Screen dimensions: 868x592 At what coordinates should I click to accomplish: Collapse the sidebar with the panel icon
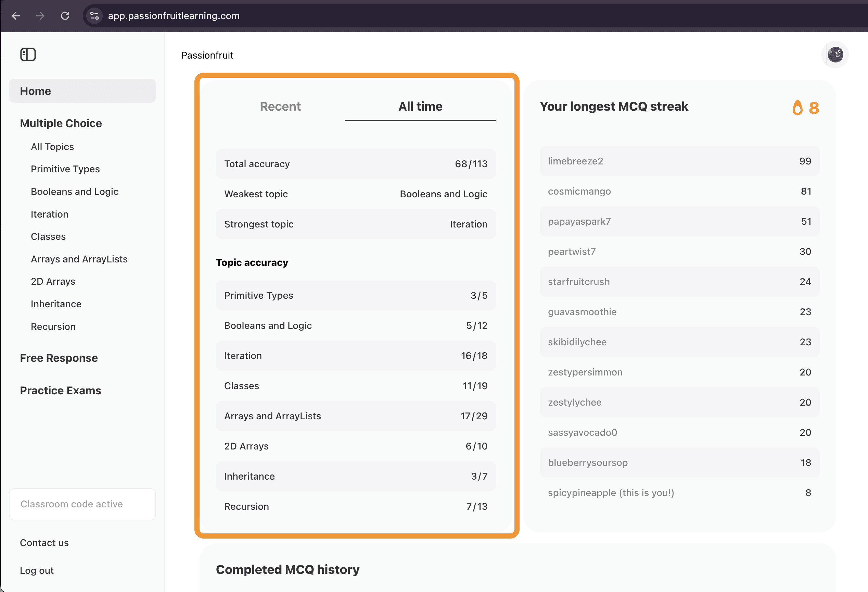pos(28,54)
